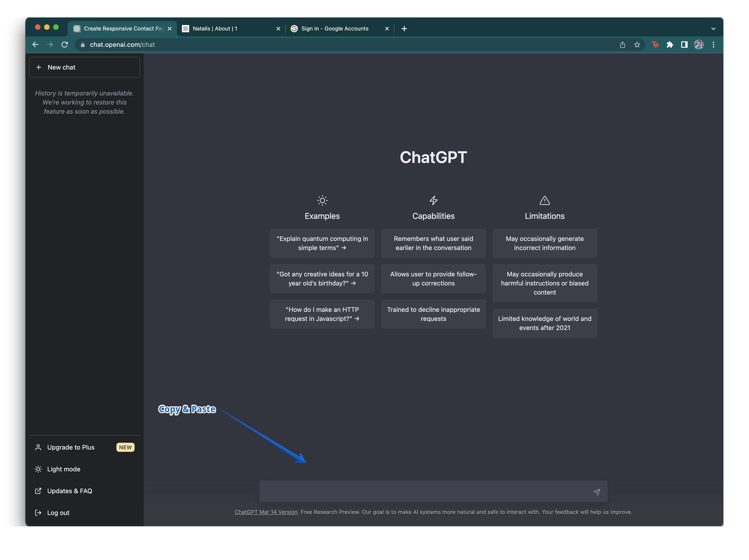Close the Natalis About tab
Image resolution: width=749 pixels, height=560 pixels.
pos(278,29)
